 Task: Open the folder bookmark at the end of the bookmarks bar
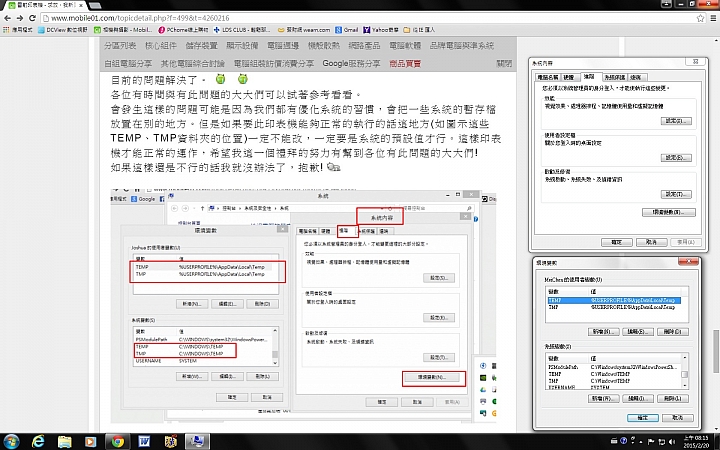click(x=419, y=30)
